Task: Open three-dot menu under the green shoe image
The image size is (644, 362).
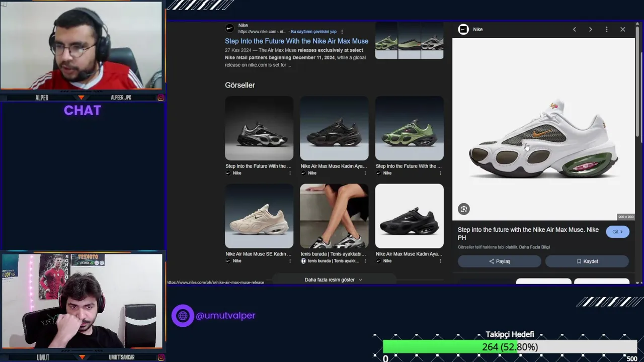Action: pos(440,173)
